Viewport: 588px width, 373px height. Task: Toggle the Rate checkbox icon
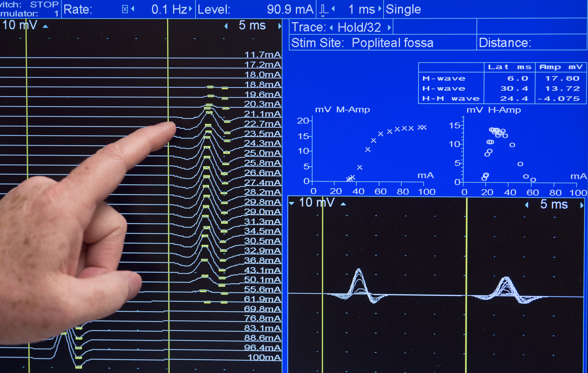125,9
